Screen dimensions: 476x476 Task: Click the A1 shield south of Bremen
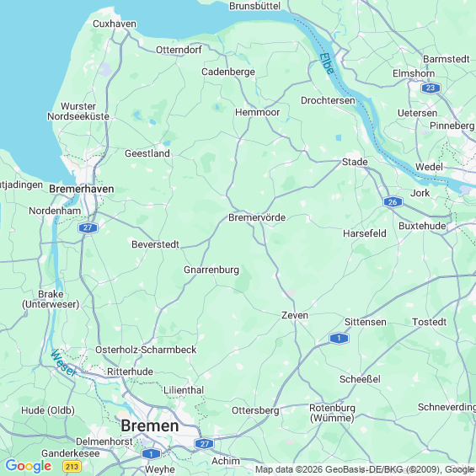[x=151, y=454]
